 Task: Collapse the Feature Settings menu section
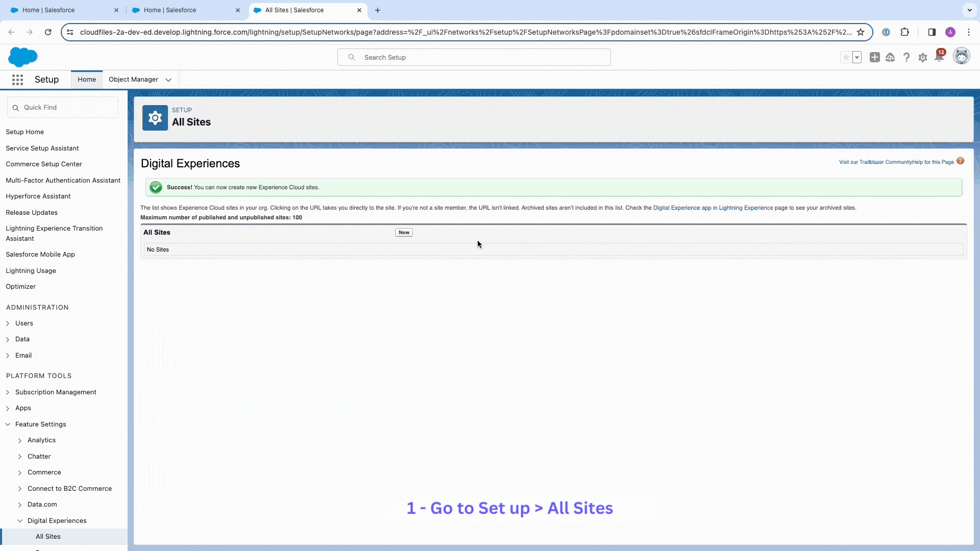(7, 424)
